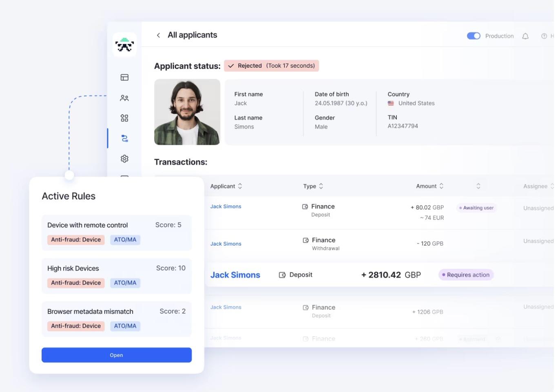560x392 pixels.
Task: Select the grid modules sidebar icon
Action: pyautogui.click(x=124, y=118)
